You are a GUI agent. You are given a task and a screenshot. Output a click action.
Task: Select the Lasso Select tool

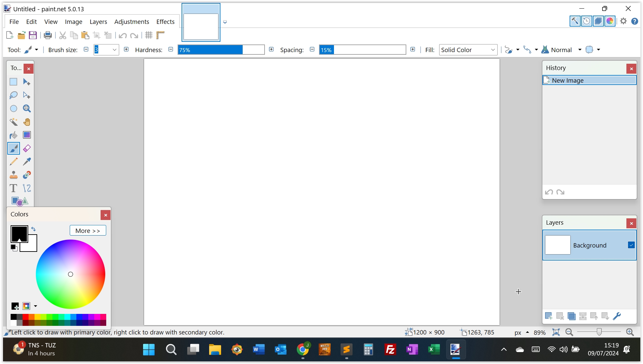tap(14, 95)
